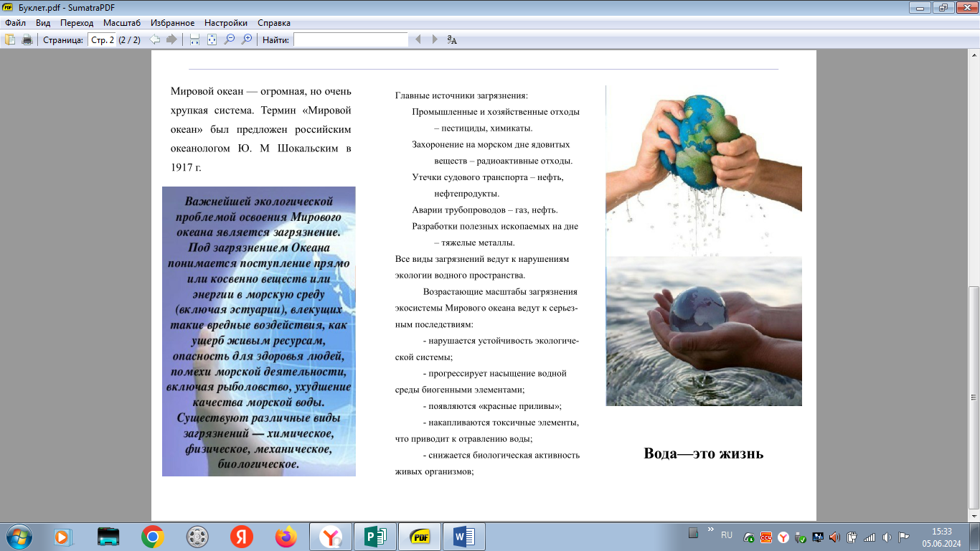Viewport: 980px width, 551px height.
Task: Click the white volume speaker tray icon
Action: coord(886,537)
